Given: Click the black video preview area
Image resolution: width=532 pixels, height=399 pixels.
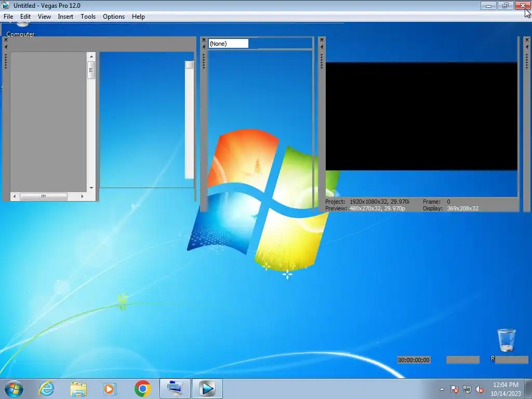Looking at the screenshot, I should pyautogui.click(x=421, y=116).
